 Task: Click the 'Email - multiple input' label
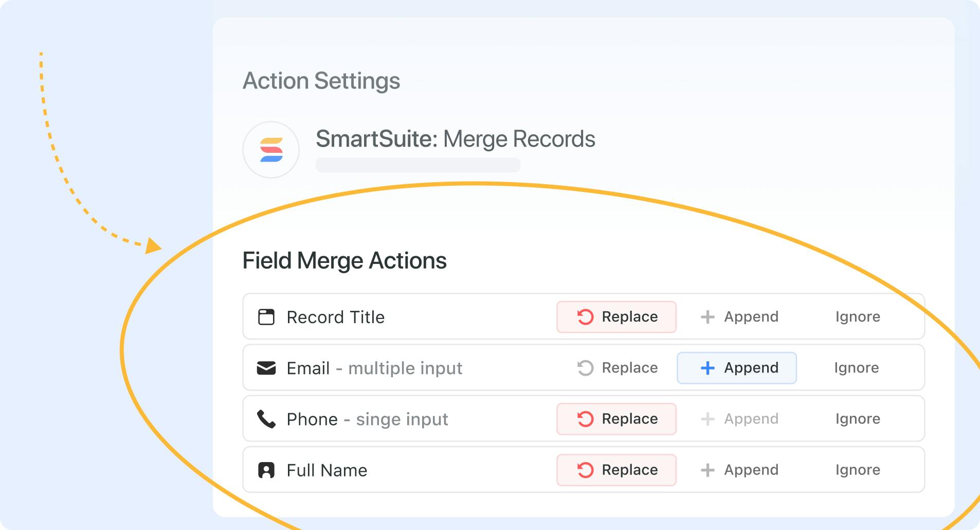click(374, 368)
